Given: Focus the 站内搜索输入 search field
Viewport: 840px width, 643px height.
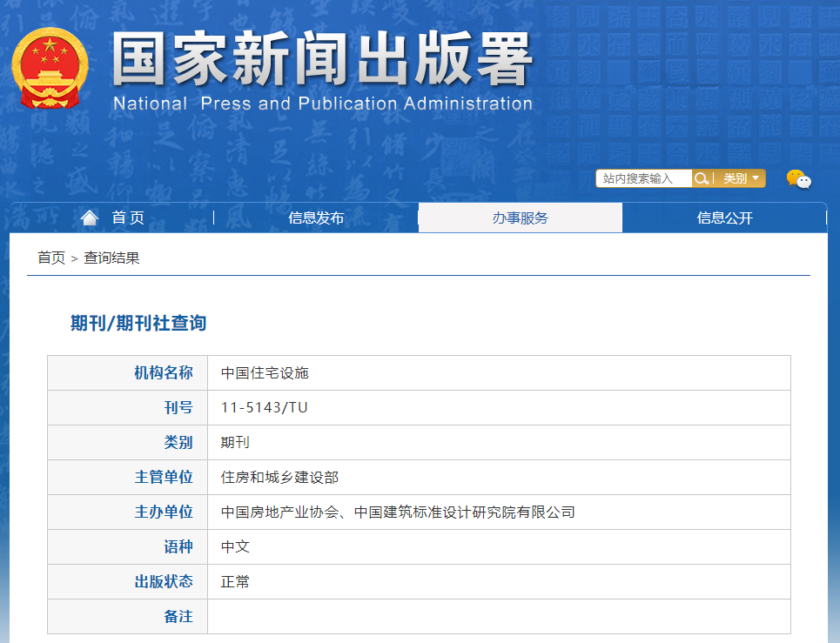Looking at the screenshot, I should (643, 178).
